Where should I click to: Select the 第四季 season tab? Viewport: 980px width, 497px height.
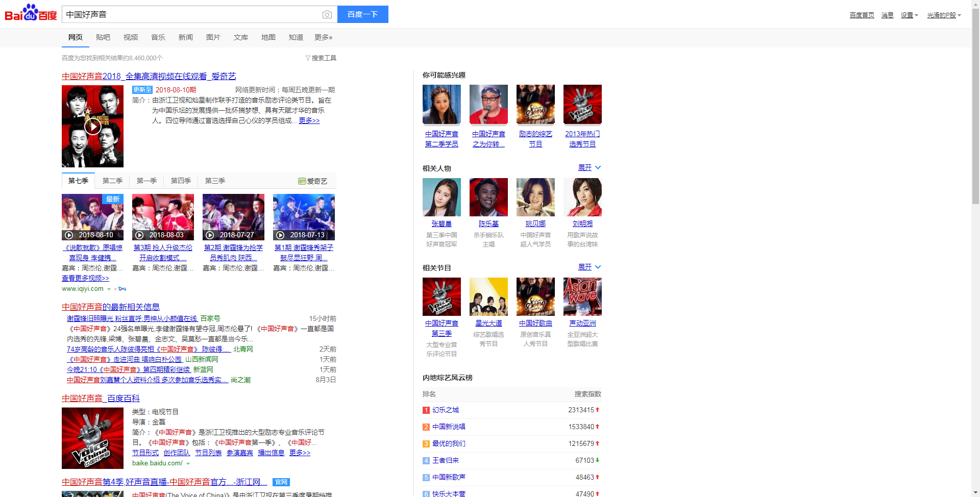pyautogui.click(x=181, y=181)
